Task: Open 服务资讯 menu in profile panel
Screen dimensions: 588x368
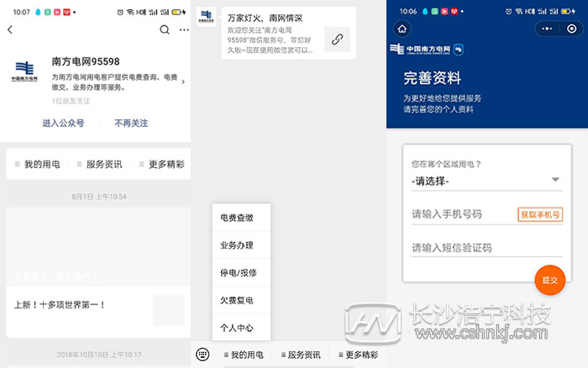Action: [100, 165]
